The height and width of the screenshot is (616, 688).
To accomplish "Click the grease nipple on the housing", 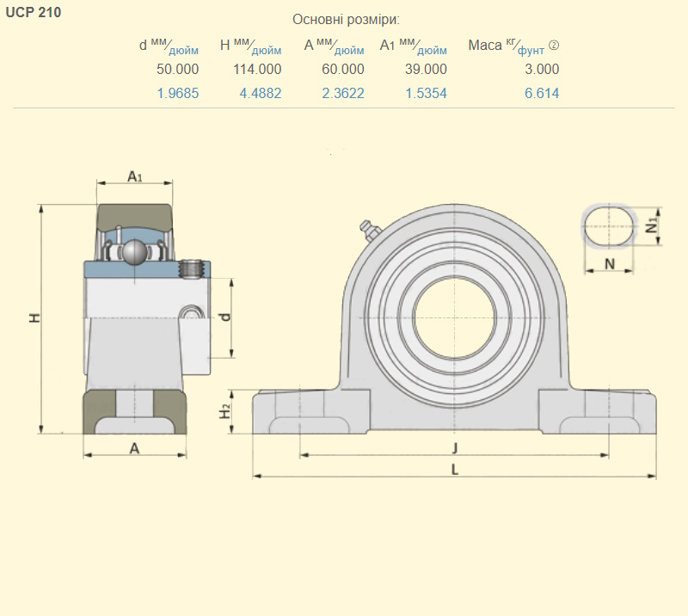I will pyautogui.click(x=370, y=231).
